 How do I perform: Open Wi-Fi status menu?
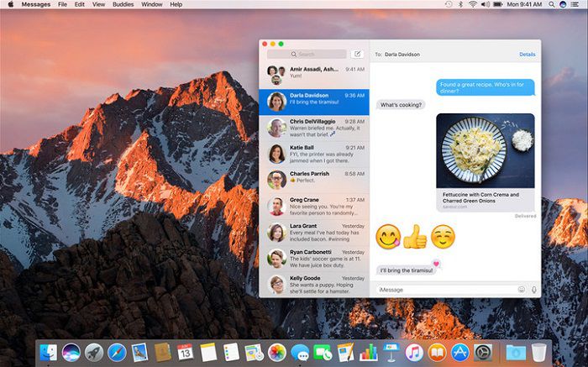click(473, 4)
